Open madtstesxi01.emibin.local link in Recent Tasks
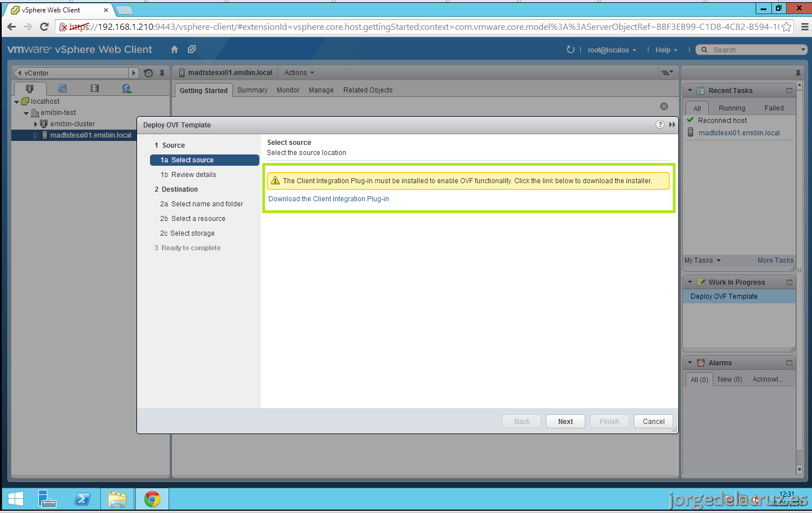 coord(739,133)
